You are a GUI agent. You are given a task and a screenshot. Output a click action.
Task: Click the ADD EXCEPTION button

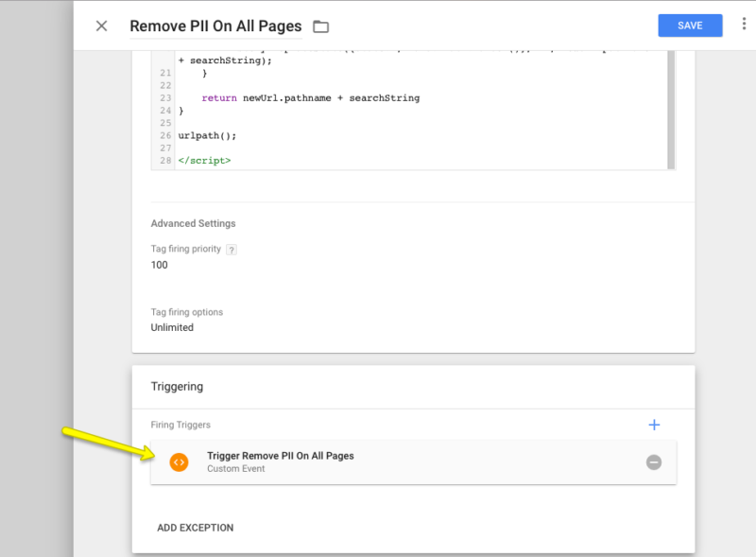click(196, 528)
